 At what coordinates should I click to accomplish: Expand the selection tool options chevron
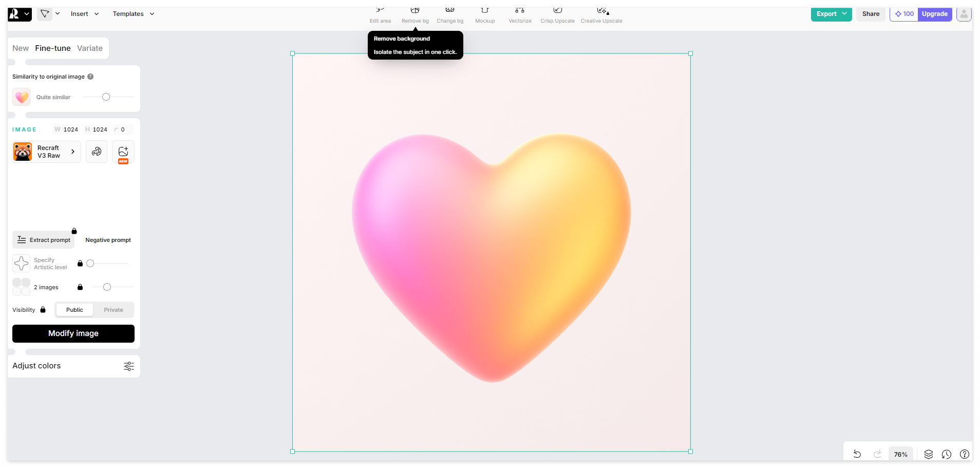pos(58,14)
